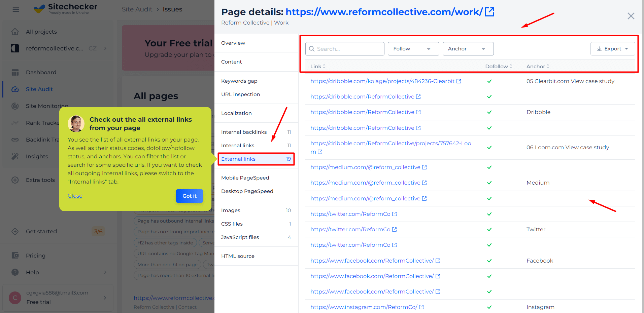Viewport: 644px width, 313px height.
Task: Click the Got it button
Action: 190,196
